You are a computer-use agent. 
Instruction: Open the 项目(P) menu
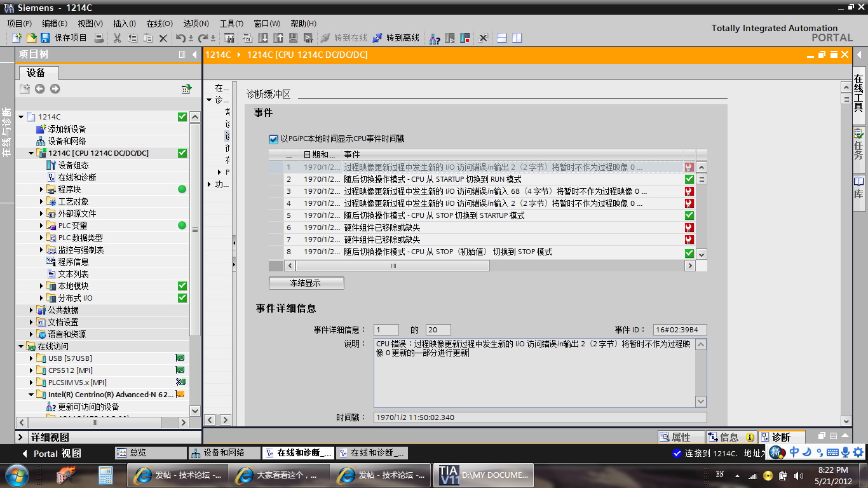pyautogui.click(x=19, y=24)
